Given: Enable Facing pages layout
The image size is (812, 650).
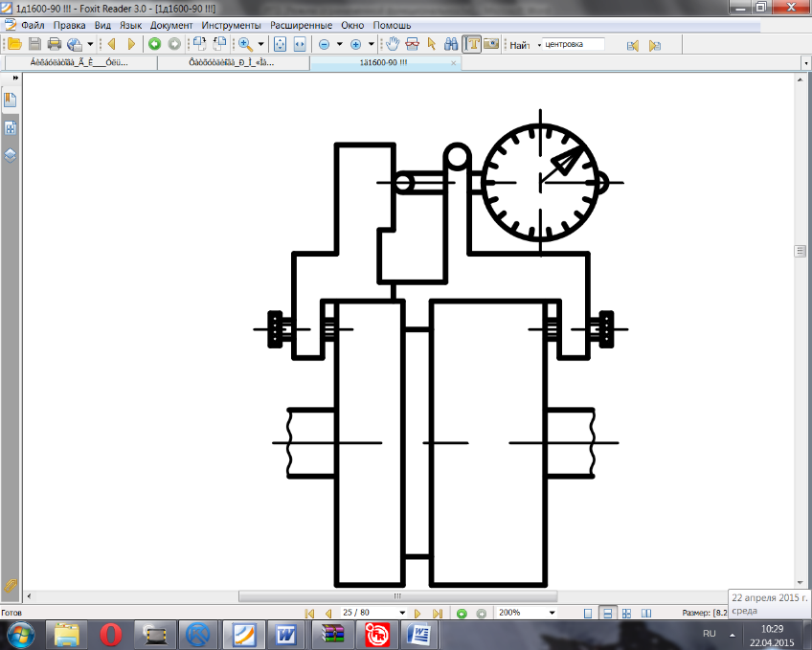Looking at the screenshot, I should pyautogui.click(x=646, y=614).
